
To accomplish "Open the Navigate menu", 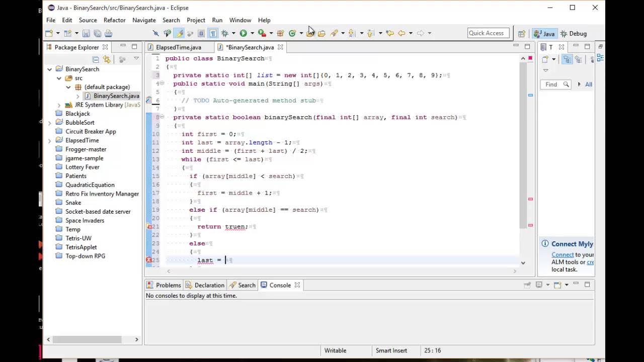I will pos(144,20).
